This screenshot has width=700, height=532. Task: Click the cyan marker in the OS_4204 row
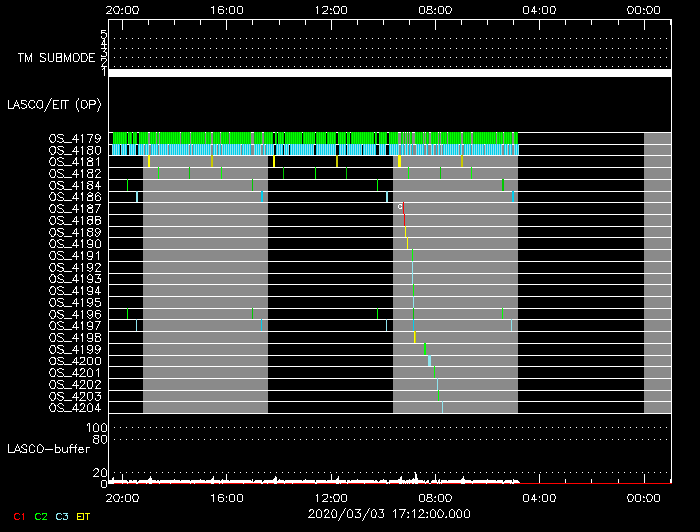click(442, 407)
